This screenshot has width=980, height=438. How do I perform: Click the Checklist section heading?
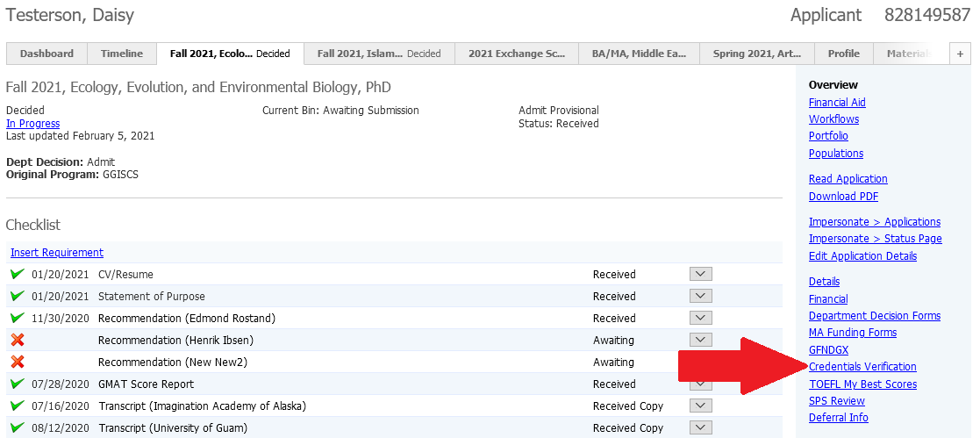(x=33, y=226)
